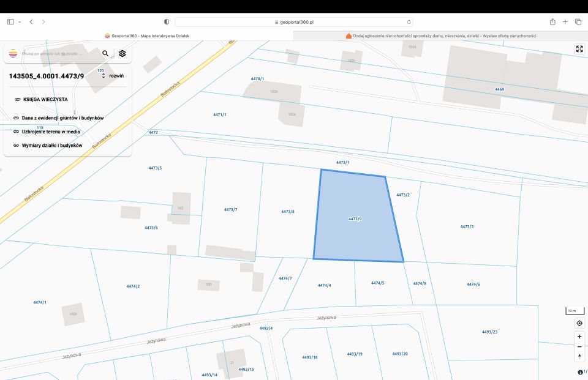Center map on my location

click(x=579, y=323)
